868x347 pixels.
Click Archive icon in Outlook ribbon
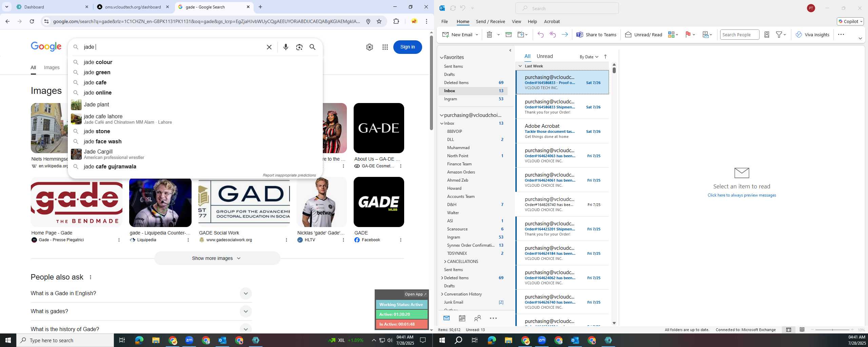pos(509,35)
